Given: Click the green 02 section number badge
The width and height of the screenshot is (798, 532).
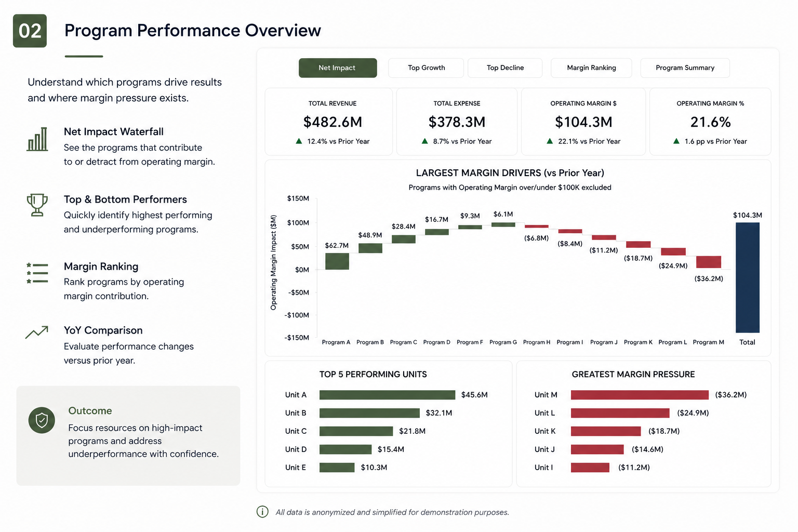Looking at the screenshot, I should coord(30,31).
